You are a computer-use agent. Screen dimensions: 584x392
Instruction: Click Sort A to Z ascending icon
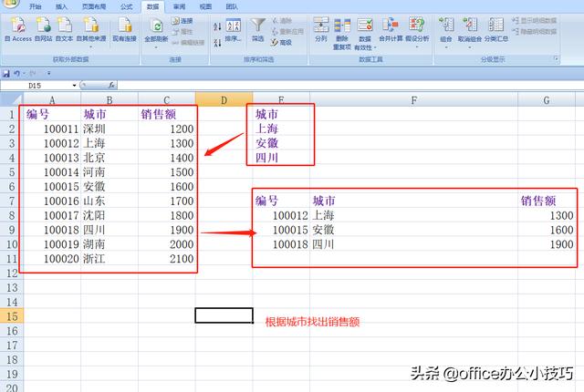click(217, 26)
